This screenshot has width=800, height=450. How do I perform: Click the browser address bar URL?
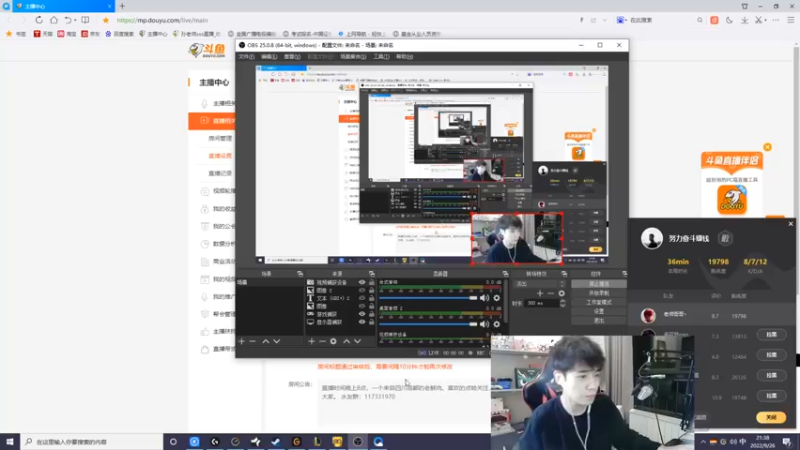point(162,20)
